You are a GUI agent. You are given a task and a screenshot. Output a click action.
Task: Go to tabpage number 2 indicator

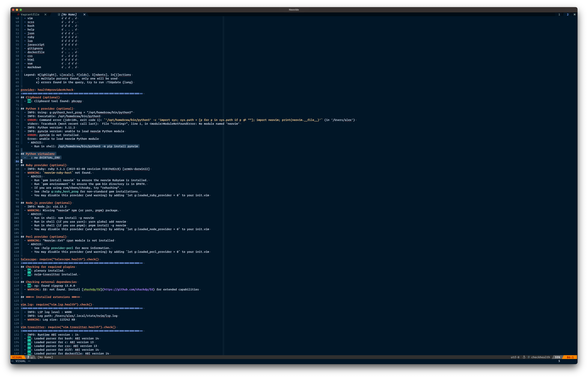click(568, 15)
